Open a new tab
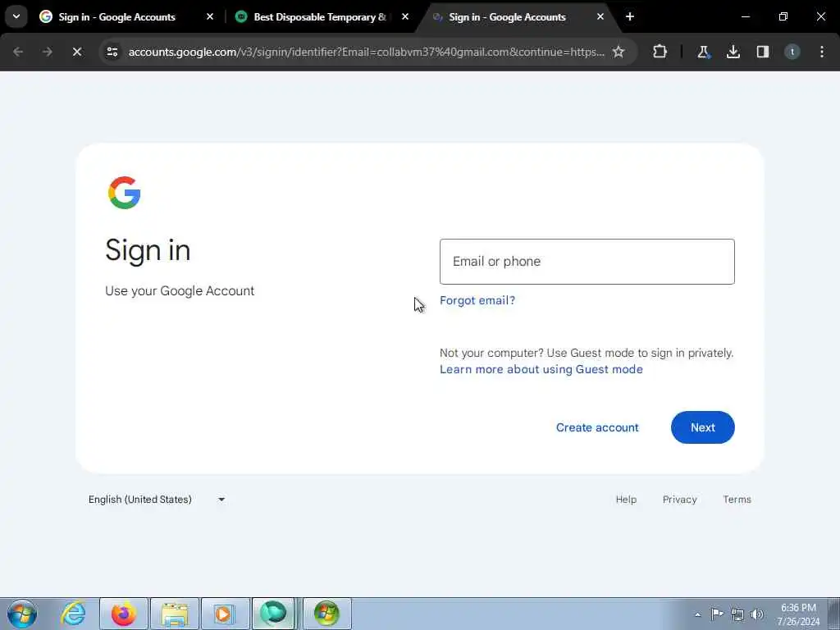 [x=630, y=17]
